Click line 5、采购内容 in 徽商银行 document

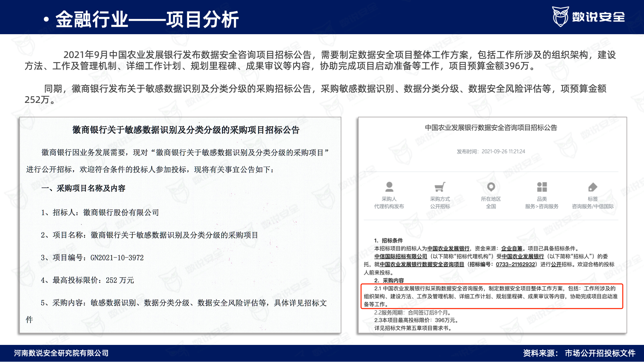(176, 311)
